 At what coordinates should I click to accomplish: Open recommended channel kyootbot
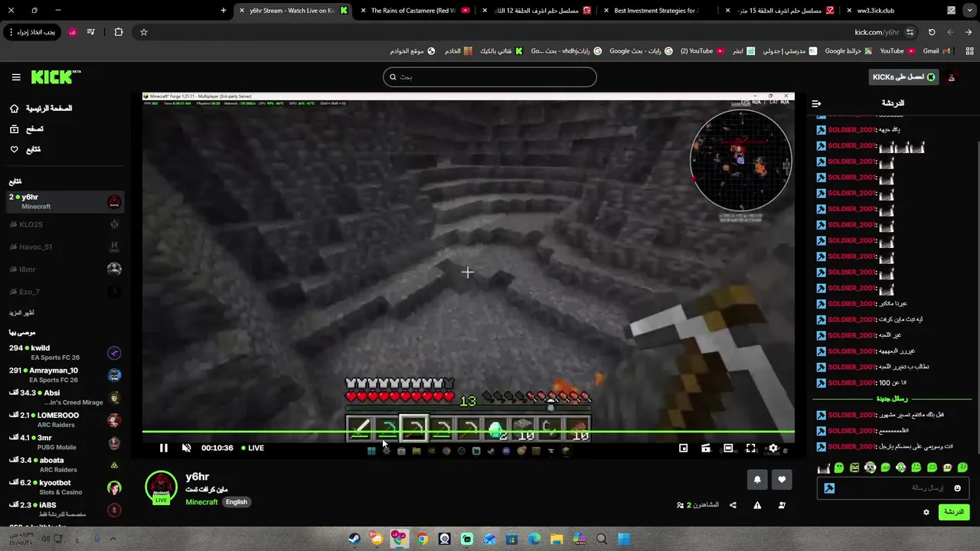point(65,487)
